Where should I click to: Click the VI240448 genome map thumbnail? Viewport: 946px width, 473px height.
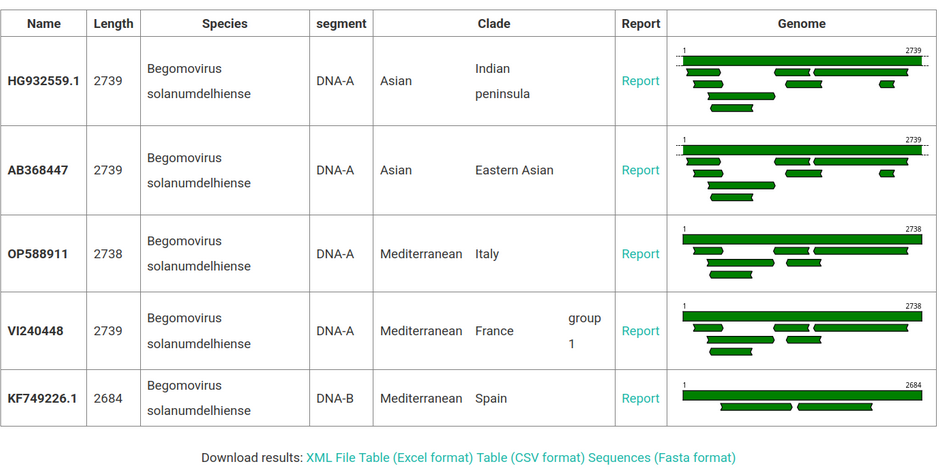pos(802,331)
